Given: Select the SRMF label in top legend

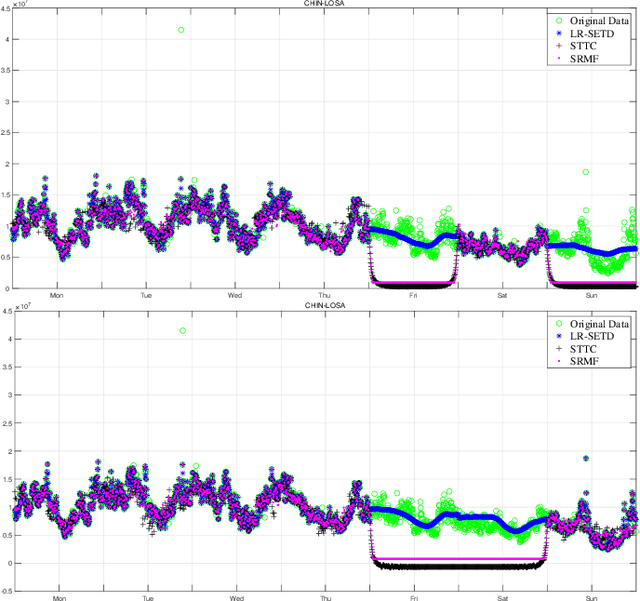Looking at the screenshot, I should click(588, 60).
